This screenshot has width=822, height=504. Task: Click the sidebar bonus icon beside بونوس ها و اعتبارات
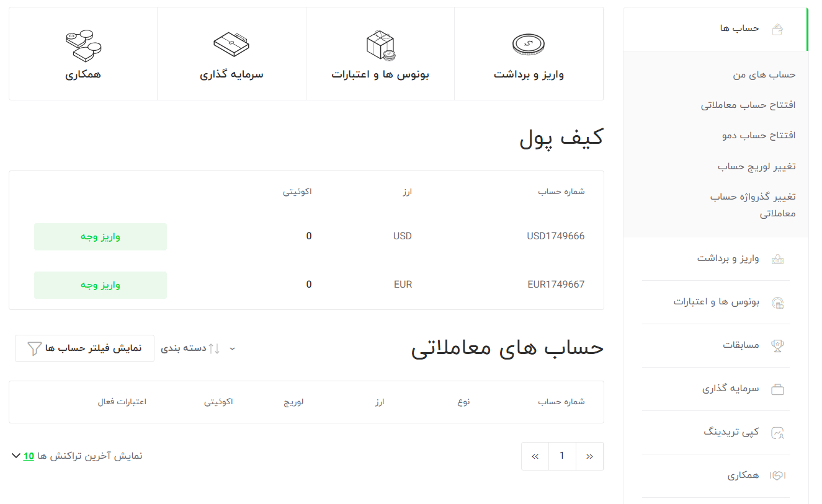[777, 303]
